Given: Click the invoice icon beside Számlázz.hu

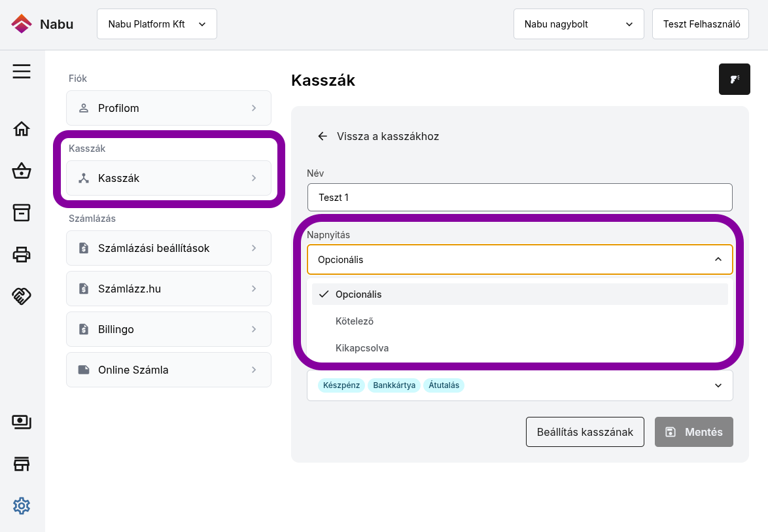Looking at the screenshot, I should pos(84,289).
